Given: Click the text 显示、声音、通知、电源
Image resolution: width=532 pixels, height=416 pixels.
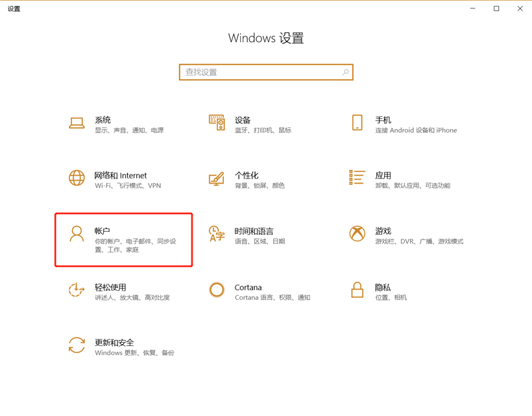Looking at the screenshot, I should pos(129,130).
